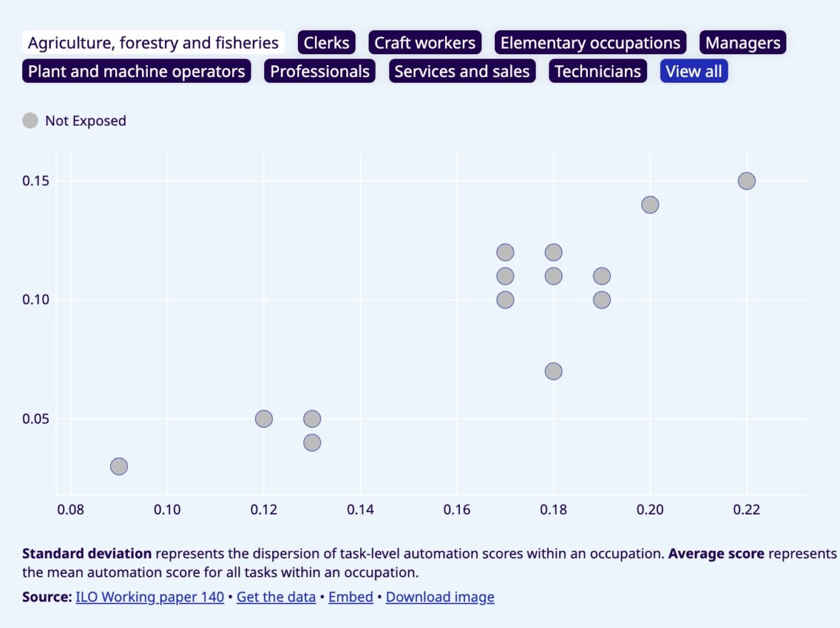
Task: Click the Get the data link
Action: [276, 597]
